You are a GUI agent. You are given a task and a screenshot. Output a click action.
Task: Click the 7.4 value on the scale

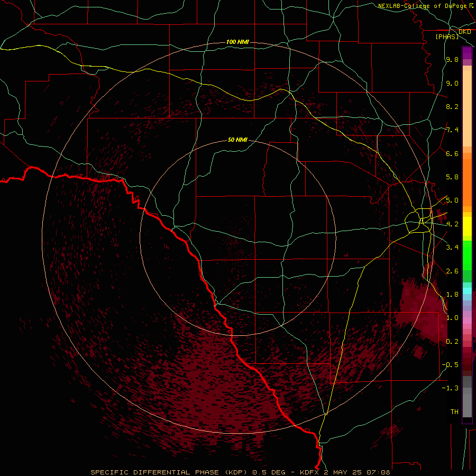[x=452, y=130]
